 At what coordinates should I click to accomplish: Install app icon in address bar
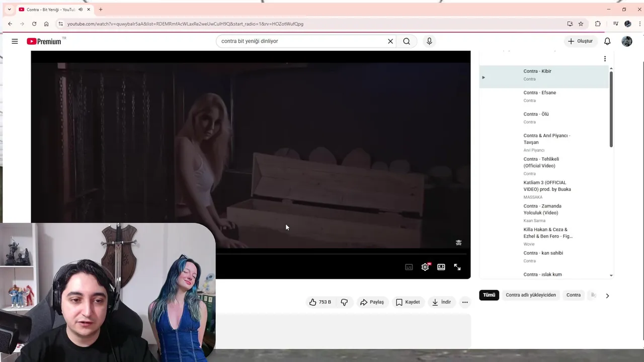(x=570, y=24)
